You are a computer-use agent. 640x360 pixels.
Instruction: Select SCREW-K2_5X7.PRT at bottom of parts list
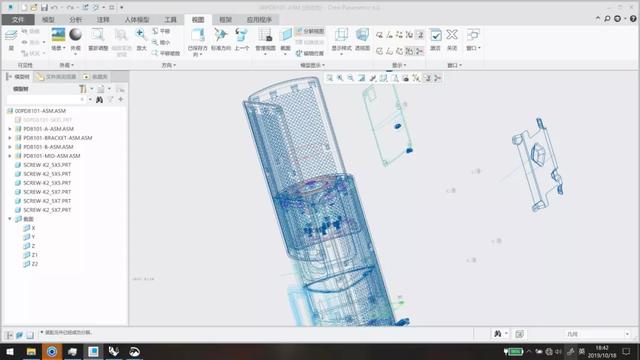47,210
